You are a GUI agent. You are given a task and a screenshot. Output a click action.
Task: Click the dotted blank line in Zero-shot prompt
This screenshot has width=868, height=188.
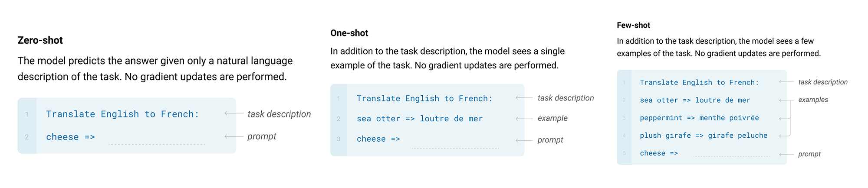click(x=156, y=144)
